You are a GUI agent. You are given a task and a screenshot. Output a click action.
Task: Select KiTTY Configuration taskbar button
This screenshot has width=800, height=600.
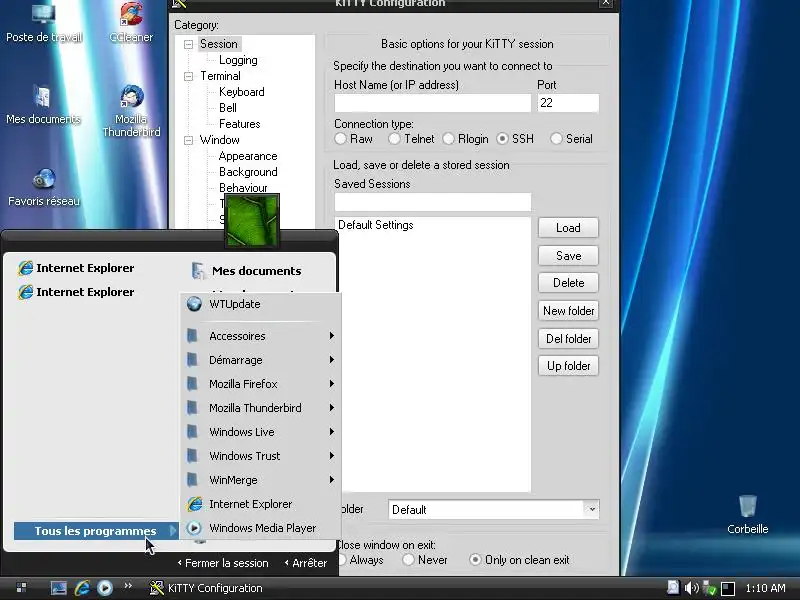pyautogui.click(x=206, y=588)
